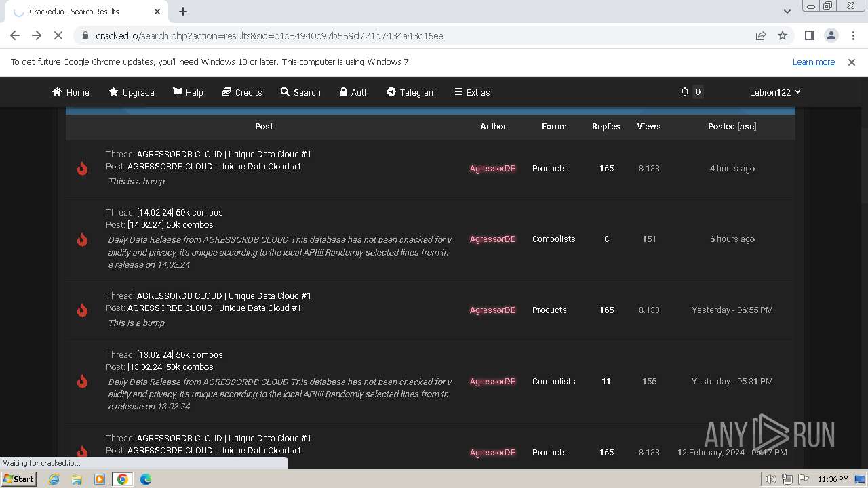Dismiss the Chrome update notice
The height and width of the screenshot is (488, 868).
point(852,62)
